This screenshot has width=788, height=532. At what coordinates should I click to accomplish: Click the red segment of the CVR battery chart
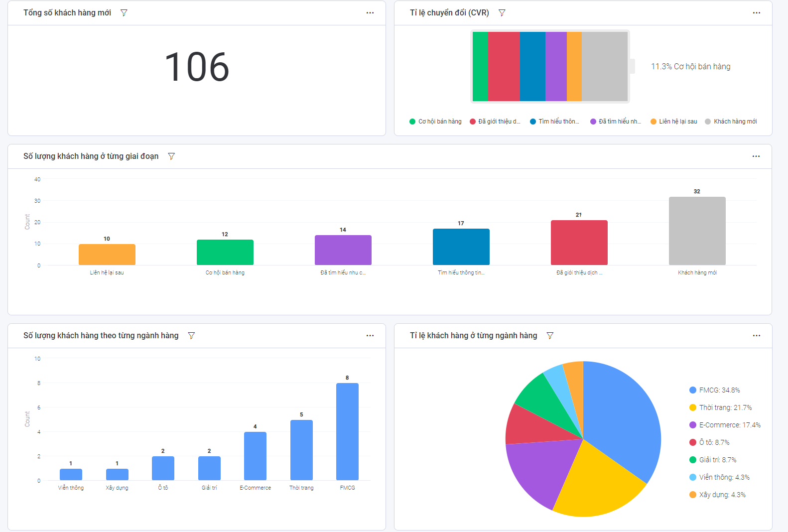504,66
